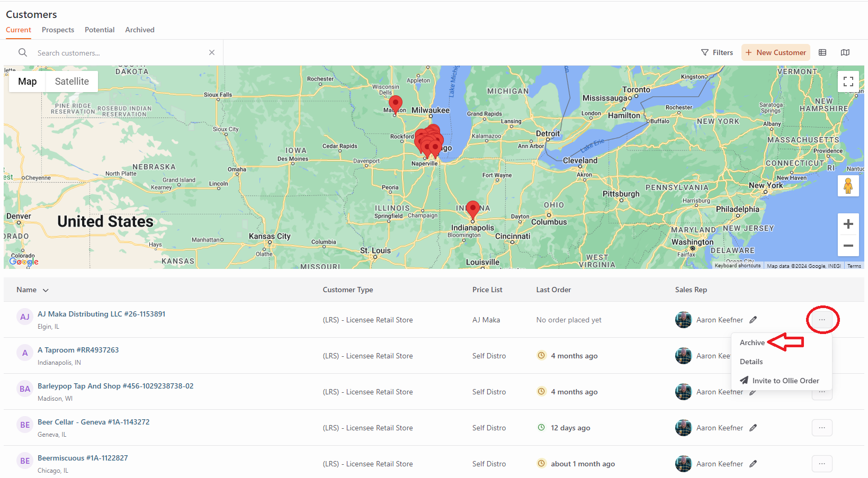The image size is (868, 478).
Task: Click the BA avatar for Barleypop
Action: point(25,389)
